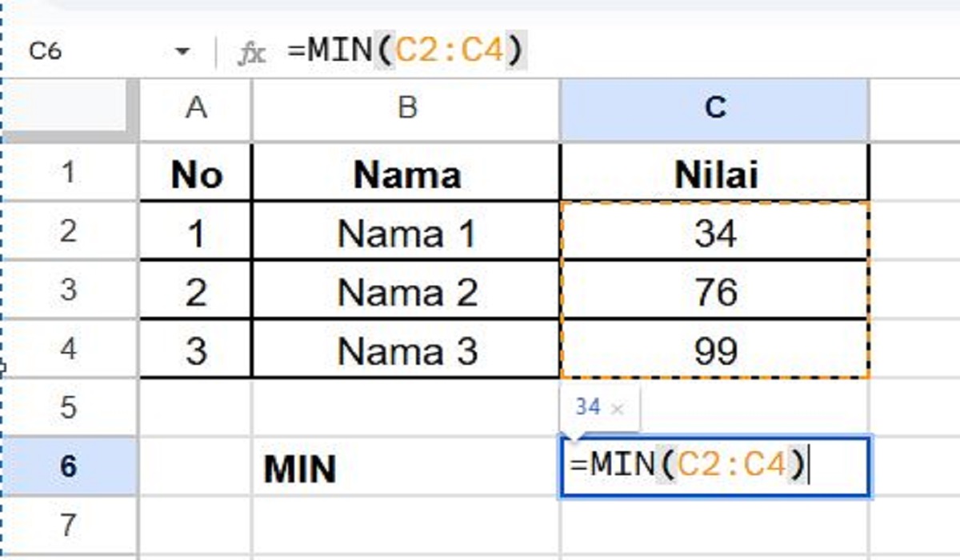The height and width of the screenshot is (560, 960).
Task: Select column header B
Action: point(408,110)
